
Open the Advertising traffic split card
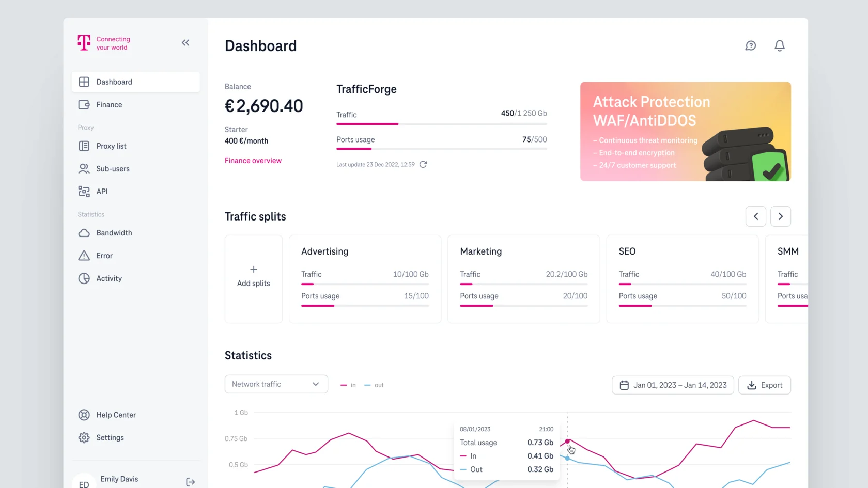365,279
